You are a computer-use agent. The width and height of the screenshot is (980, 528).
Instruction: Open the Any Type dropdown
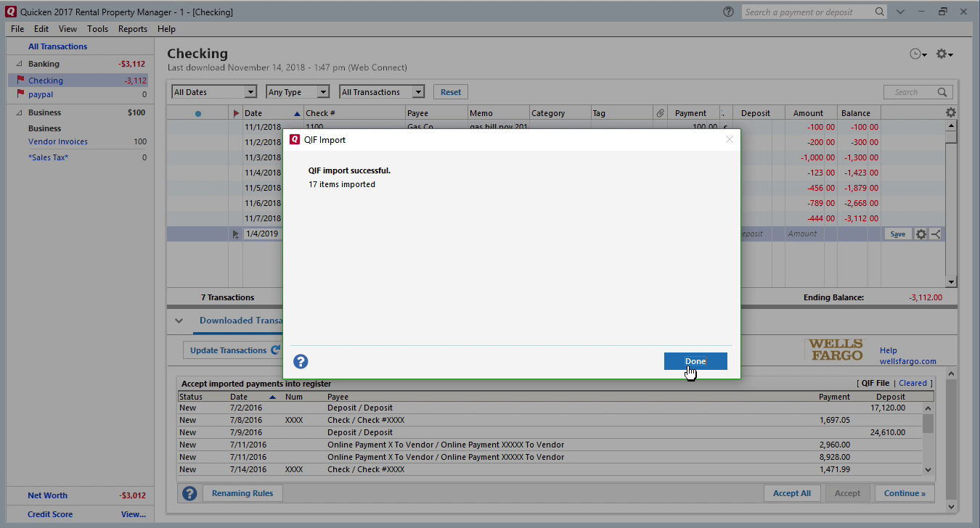click(x=298, y=92)
